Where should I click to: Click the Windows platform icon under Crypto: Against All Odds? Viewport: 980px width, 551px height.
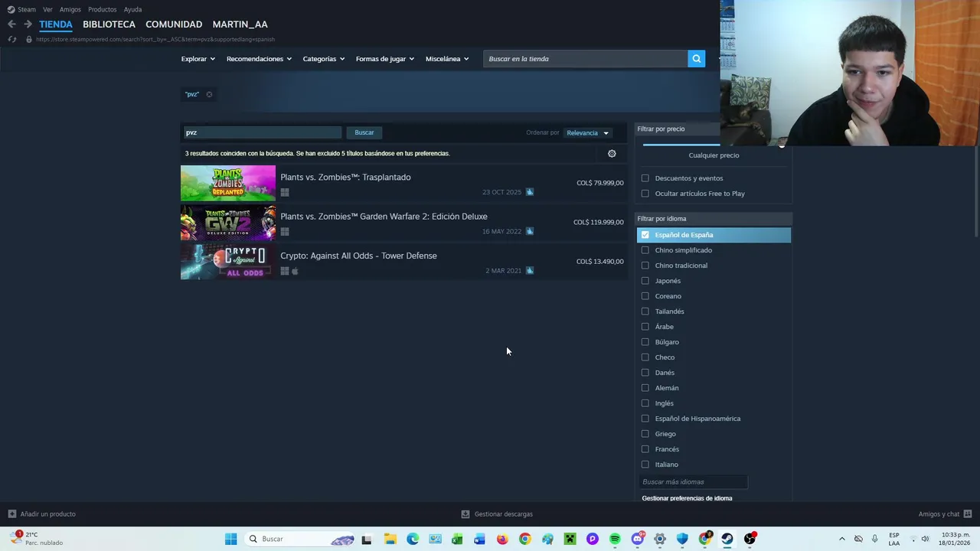pos(285,271)
